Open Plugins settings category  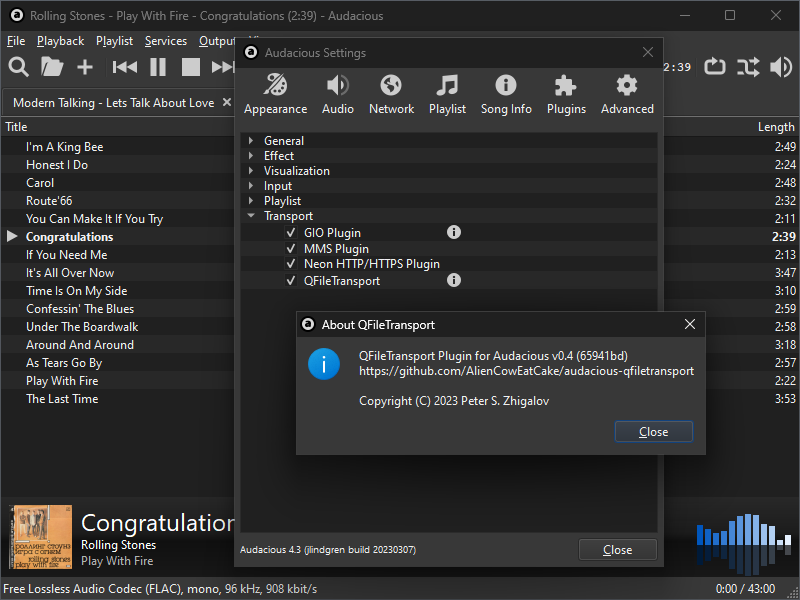[x=566, y=94]
